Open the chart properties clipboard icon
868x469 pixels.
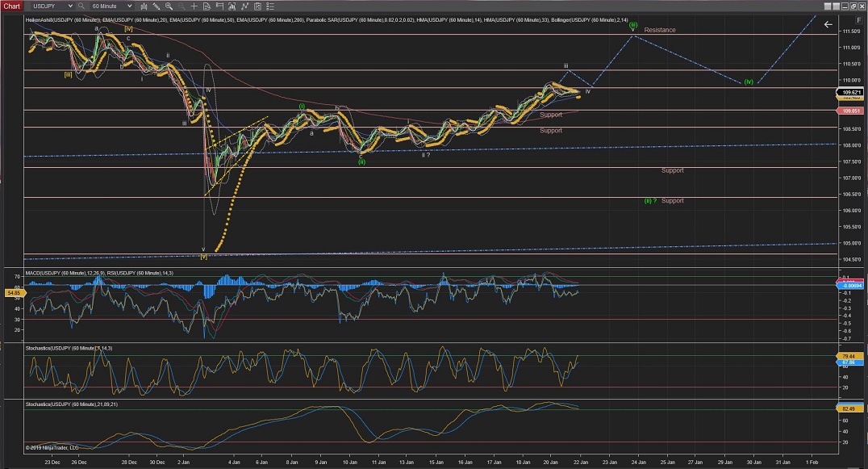pyautogui.click(x=257, y=6)
